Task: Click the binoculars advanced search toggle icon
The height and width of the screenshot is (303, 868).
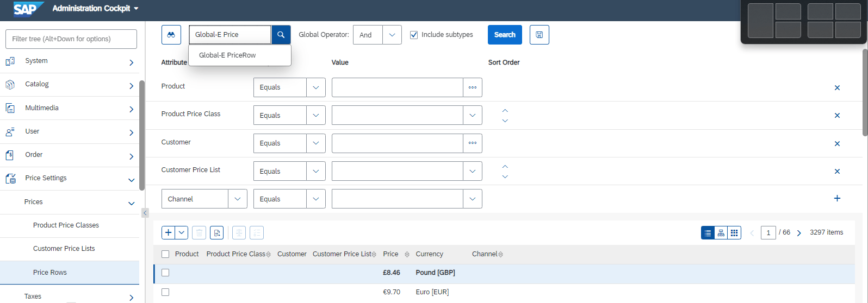Action: 171,35
